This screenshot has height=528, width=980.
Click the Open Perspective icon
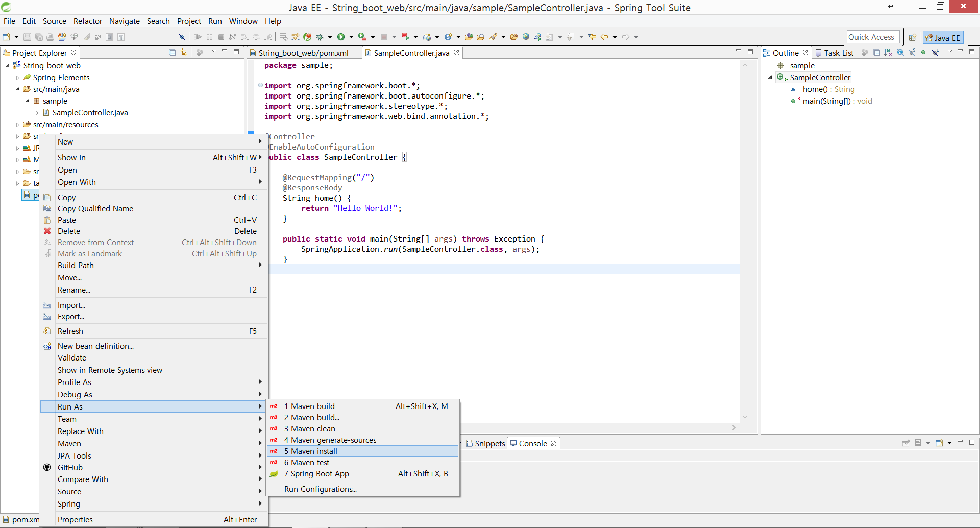912,37
